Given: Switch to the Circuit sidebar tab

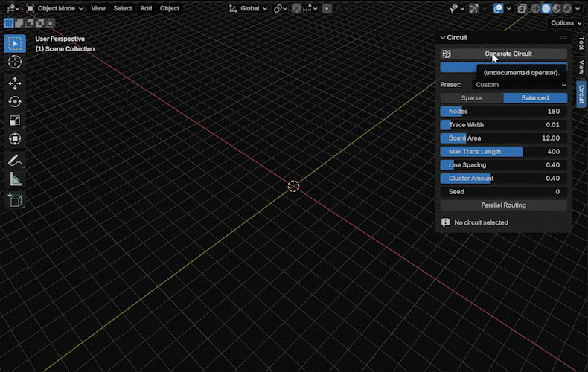Looking at the screenshot, I should click(581, 94).
